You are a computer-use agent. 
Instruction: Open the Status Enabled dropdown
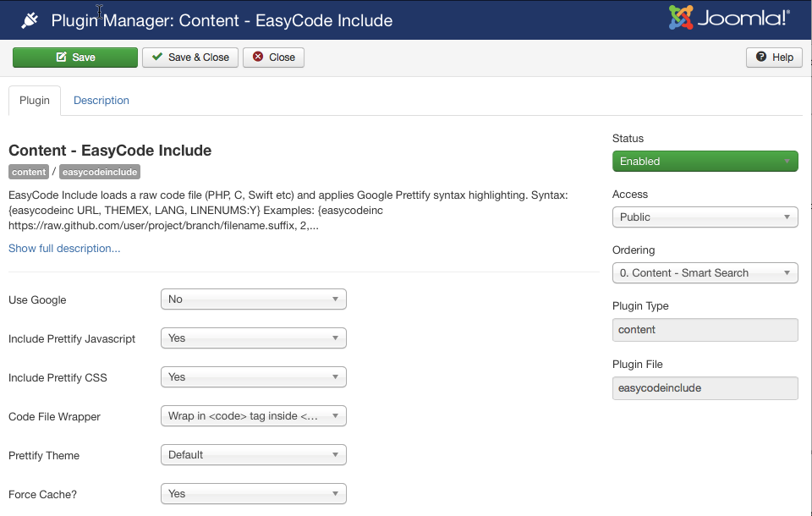point(705,161)
